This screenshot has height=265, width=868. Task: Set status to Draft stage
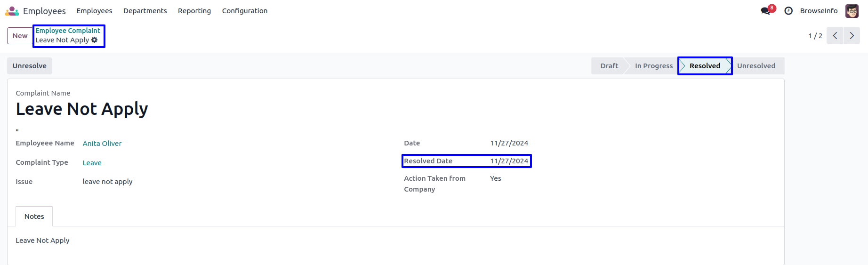(609, 66)
